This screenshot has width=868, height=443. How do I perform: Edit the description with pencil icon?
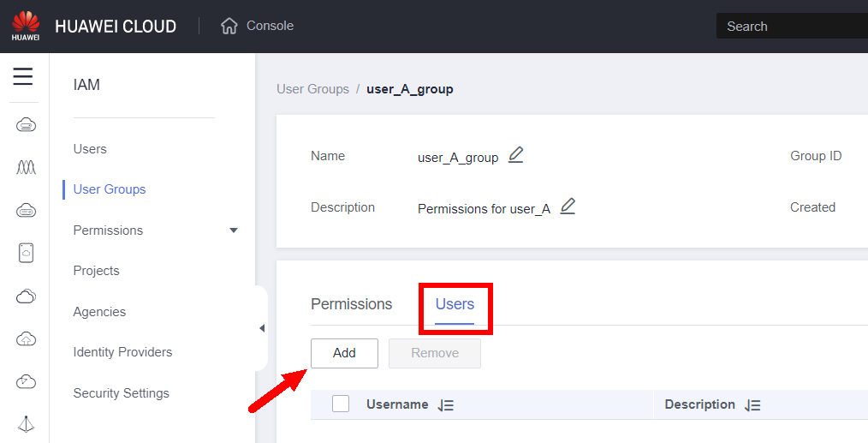568,207
